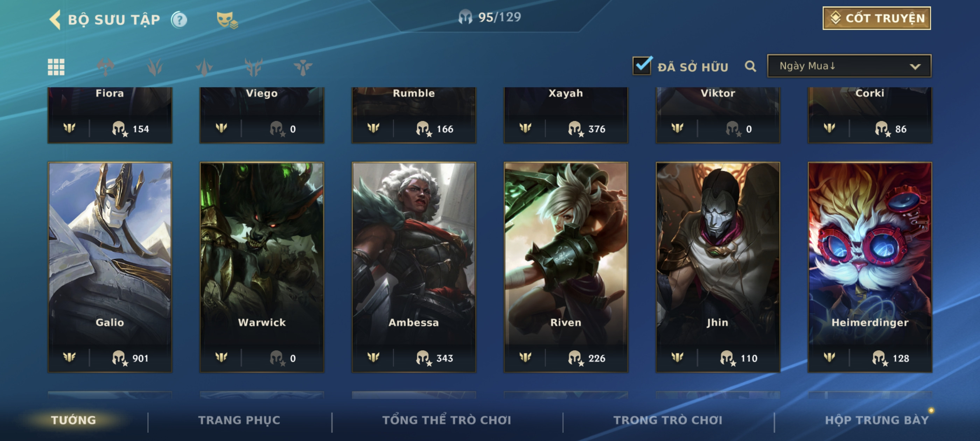Click the sort dropdown chevron arrow
Image resolution: width=980 pixels, height=441 pixels.
point(915,66)
